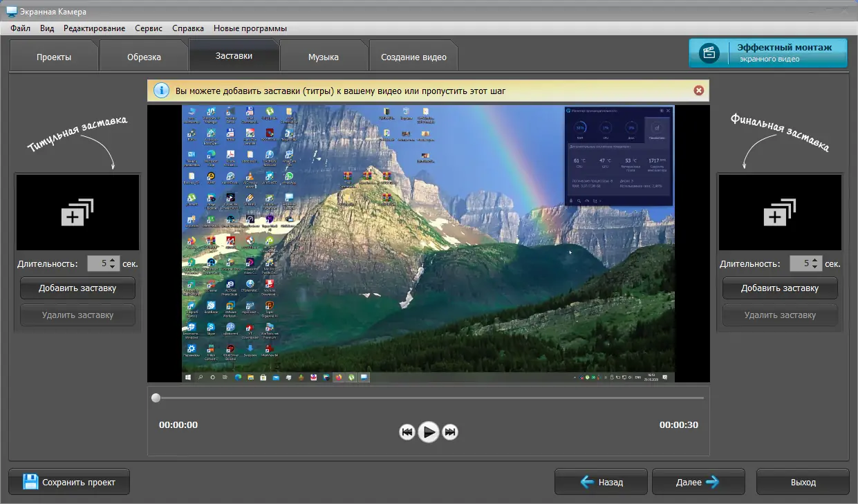
Task: Jump to previous frame with rewind button
Action: click(407, 432)
